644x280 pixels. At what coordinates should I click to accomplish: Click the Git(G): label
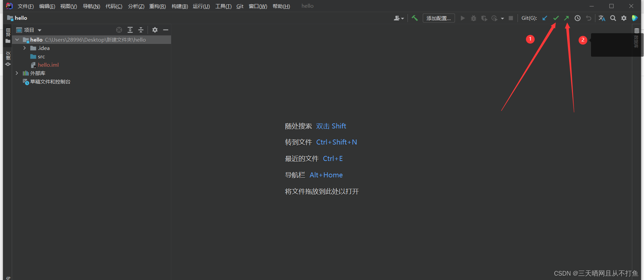[529, 18]
